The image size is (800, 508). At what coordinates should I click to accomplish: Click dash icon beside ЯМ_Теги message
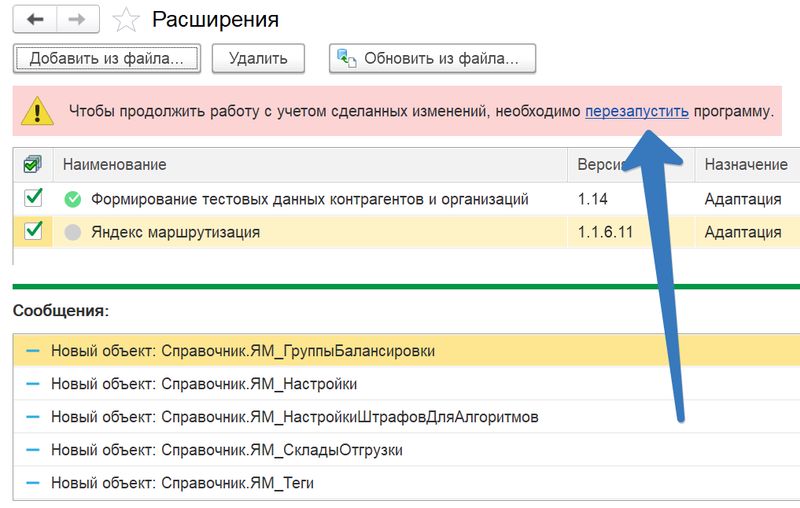(33, 482)
